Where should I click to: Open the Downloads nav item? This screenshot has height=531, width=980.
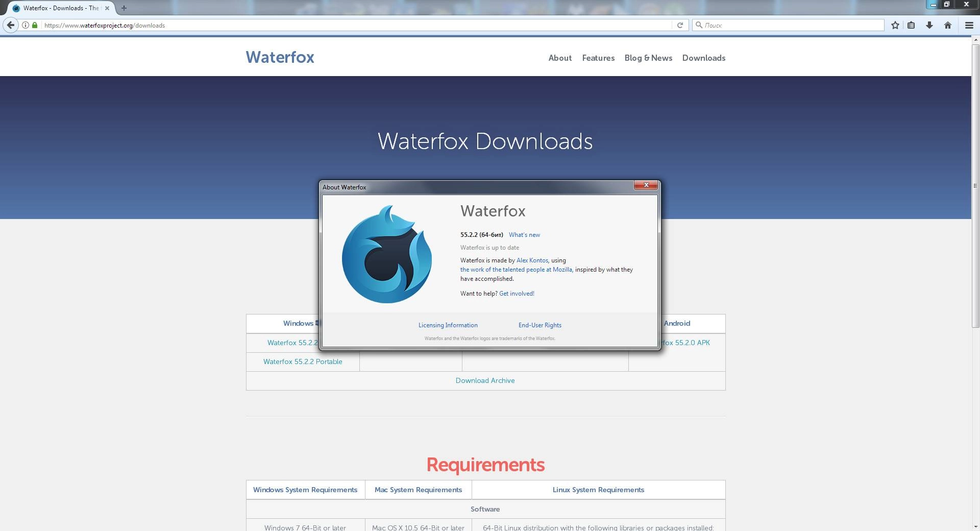click(x=704, y=58)
